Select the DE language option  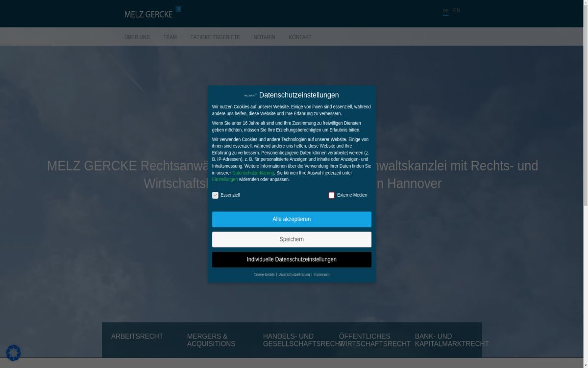click(x=445, y=11)
